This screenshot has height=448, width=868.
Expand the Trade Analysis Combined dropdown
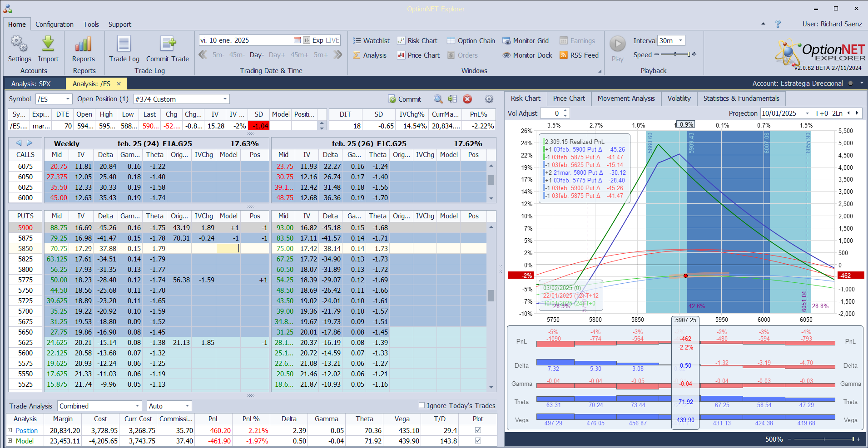138,406
